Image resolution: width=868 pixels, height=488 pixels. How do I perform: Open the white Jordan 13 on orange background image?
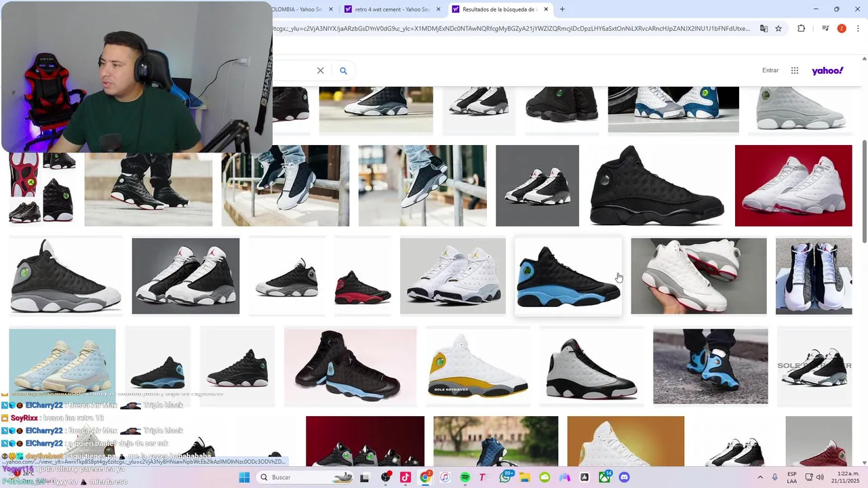coord(626,441)
